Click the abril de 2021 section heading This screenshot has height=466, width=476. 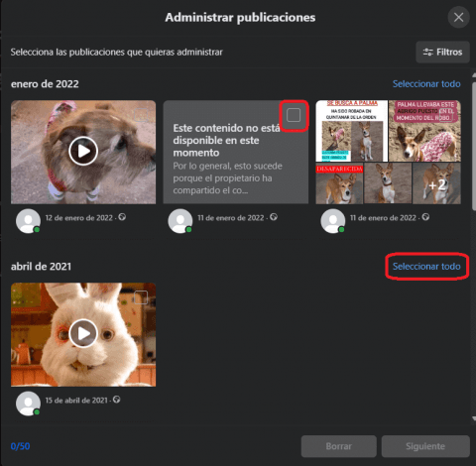coord(41,267)
